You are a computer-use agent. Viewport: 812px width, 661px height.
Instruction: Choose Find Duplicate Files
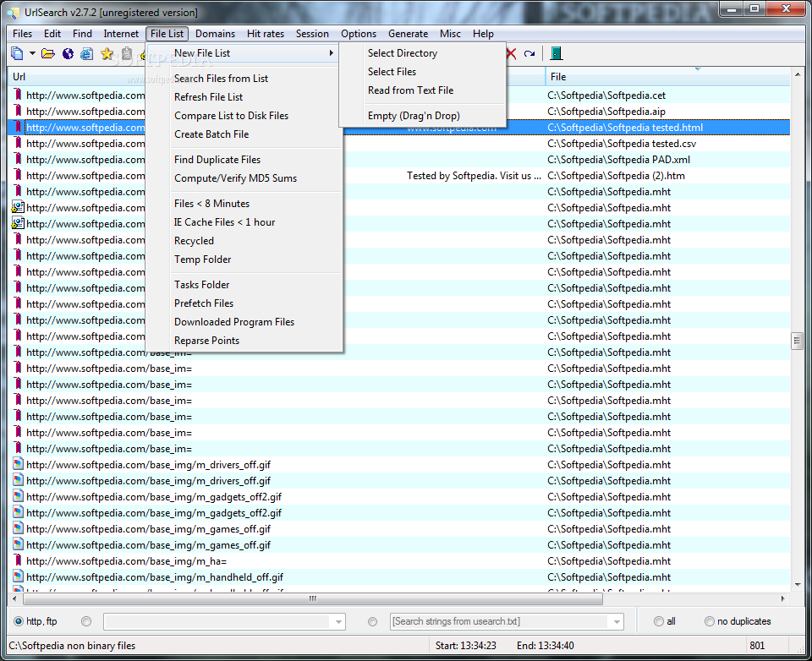coord(244,160)
